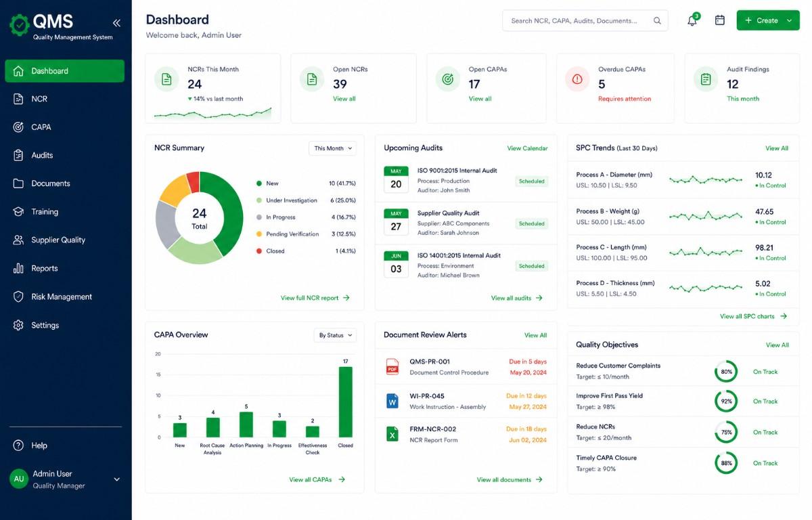
Task: Click the Overdue CAPAs alert icon
Action: [x=577, y=79]
